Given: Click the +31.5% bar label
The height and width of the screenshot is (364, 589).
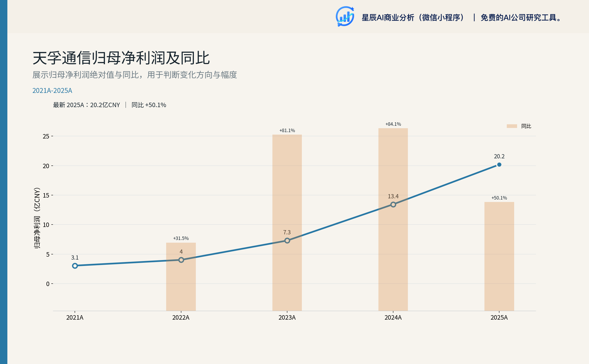Looking at the screenshot, I should pyautogui.click(x=181, y=238).
